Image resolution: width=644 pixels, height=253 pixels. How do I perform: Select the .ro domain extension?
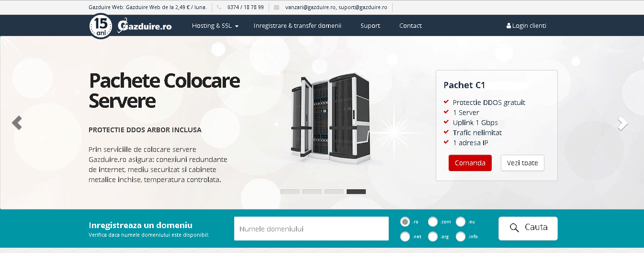click(x=405, y=222)
